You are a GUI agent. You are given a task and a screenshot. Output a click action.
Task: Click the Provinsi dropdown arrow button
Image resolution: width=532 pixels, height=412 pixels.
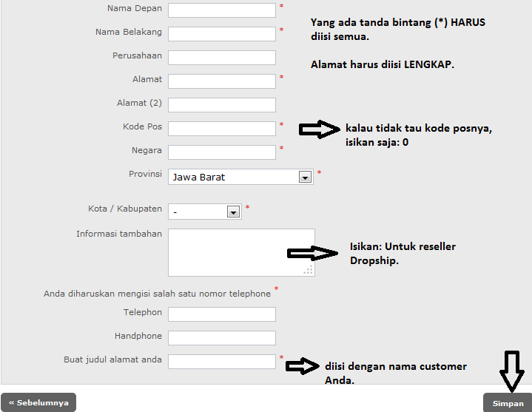coord(304,178)
